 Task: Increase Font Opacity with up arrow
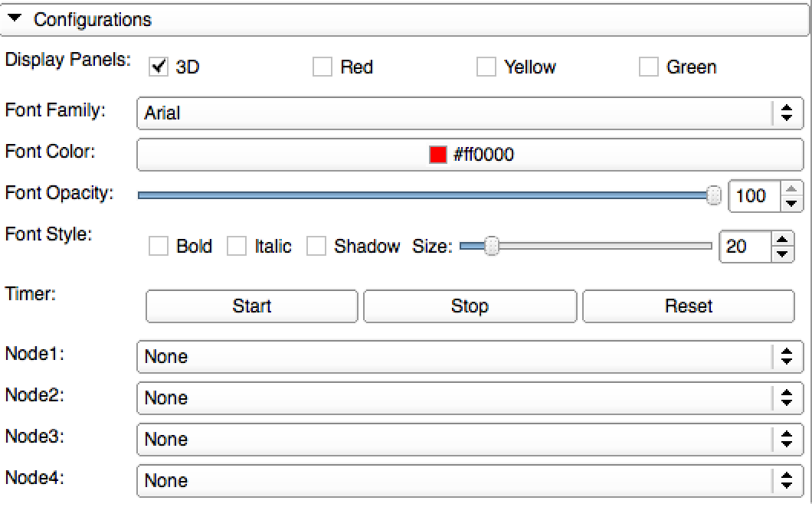tap(791, 188)
